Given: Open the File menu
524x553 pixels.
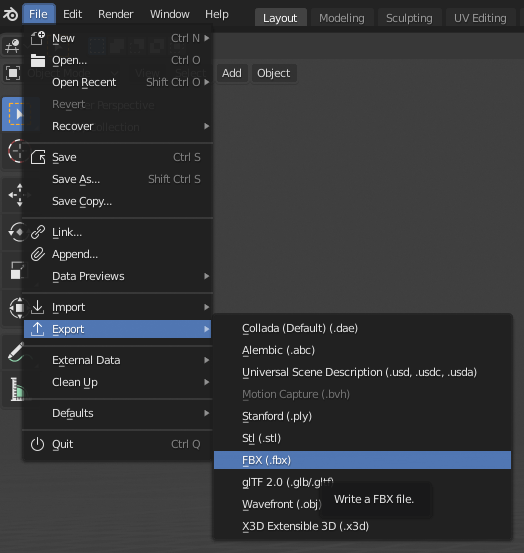Looking at the screenshot, I should click(38, 14).
